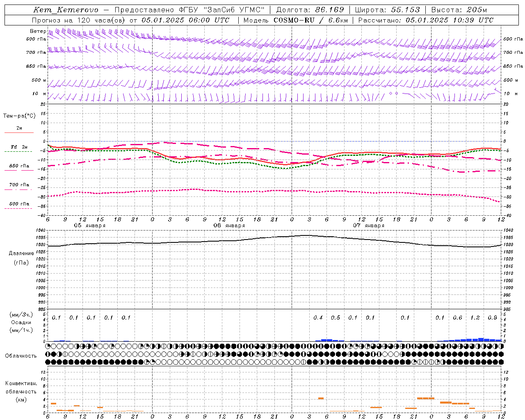Click the 0.4 precipitation amount
525x420 pixels.
point(318,317)
